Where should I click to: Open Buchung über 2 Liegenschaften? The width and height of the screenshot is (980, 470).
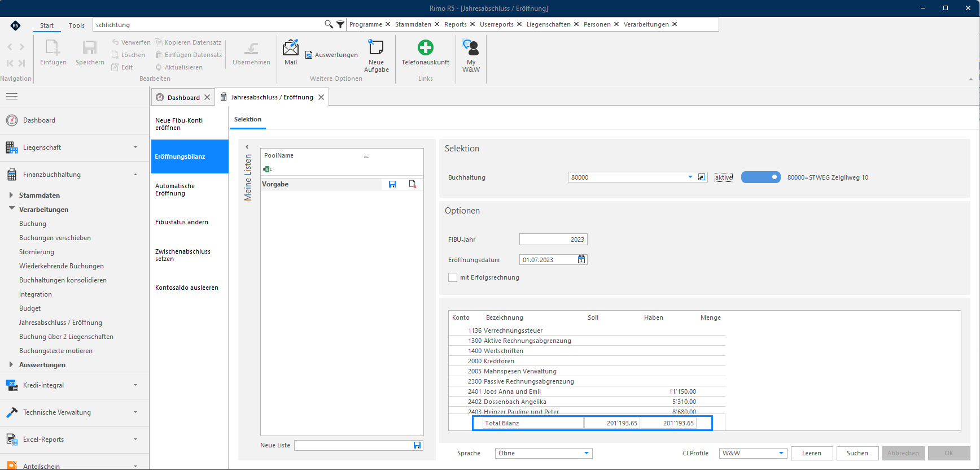point(66,337)
